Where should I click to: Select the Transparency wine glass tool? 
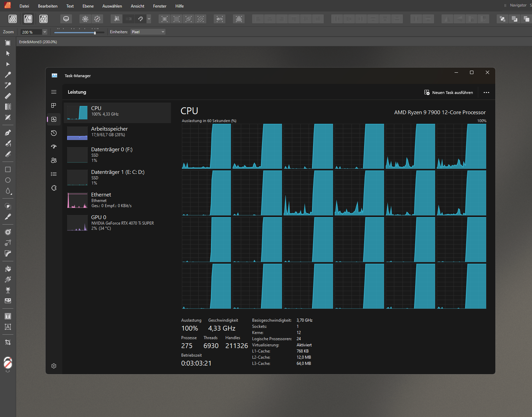(8, 290)
